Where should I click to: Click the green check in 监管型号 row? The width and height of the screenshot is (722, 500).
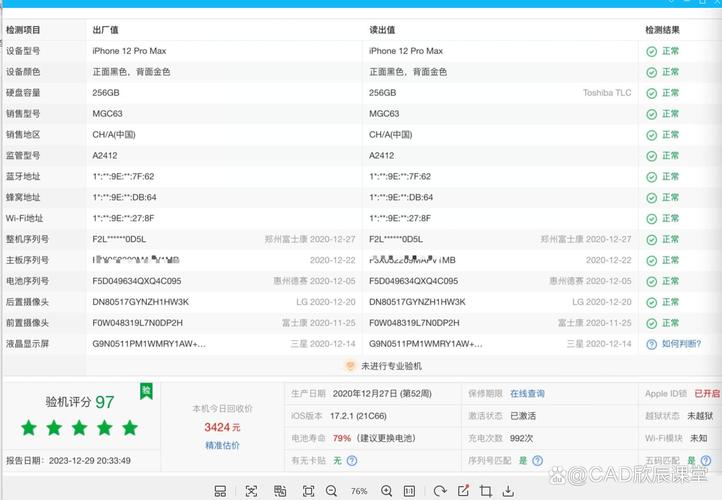point(652,156)
